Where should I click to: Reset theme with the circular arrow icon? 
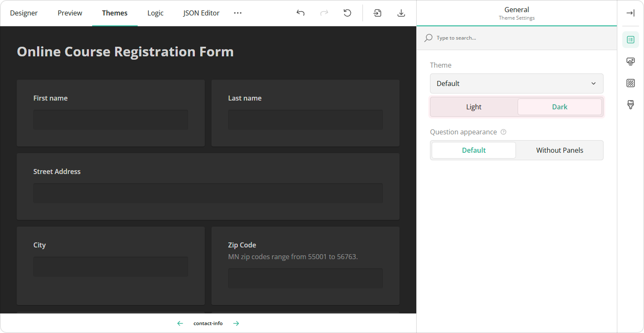[x=347, y=13]
